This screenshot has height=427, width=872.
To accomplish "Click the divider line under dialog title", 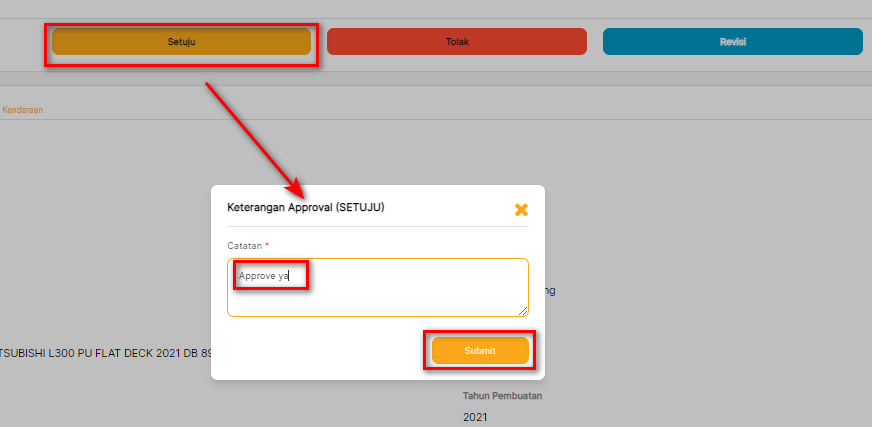I will pos(377,227).
